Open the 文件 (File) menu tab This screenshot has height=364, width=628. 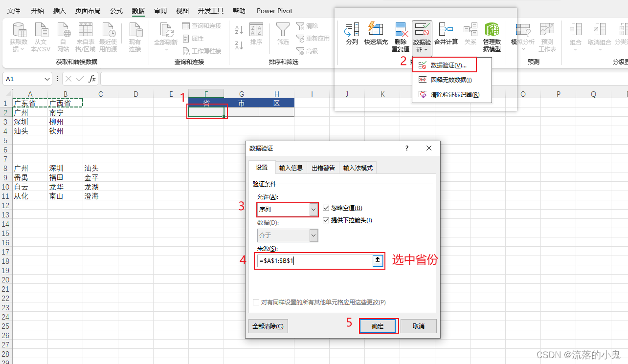14,11
